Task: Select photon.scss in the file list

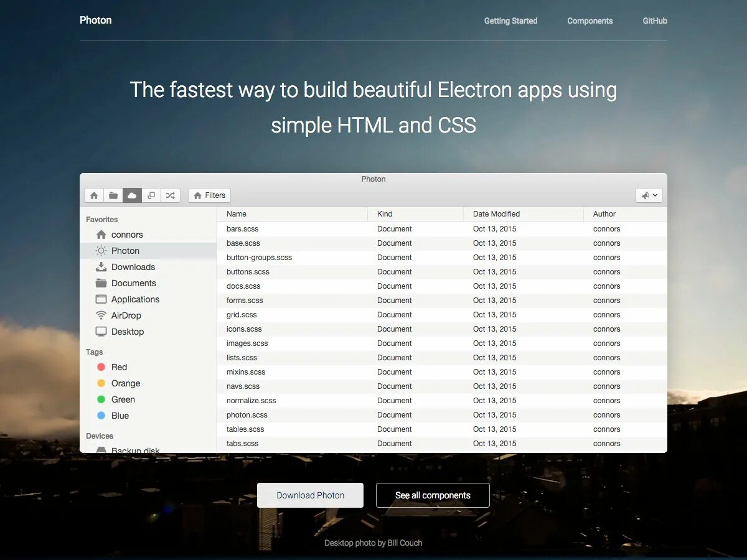Action: [442, 415]
